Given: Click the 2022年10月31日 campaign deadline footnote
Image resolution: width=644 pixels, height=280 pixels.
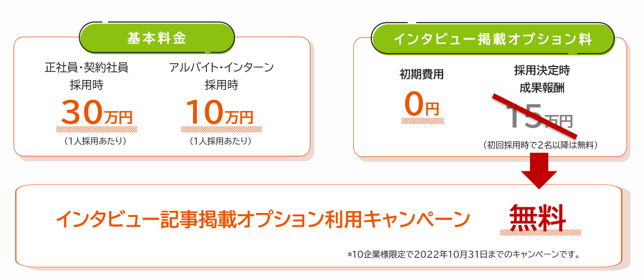Looking at the screenshot, I should (464, 255).
